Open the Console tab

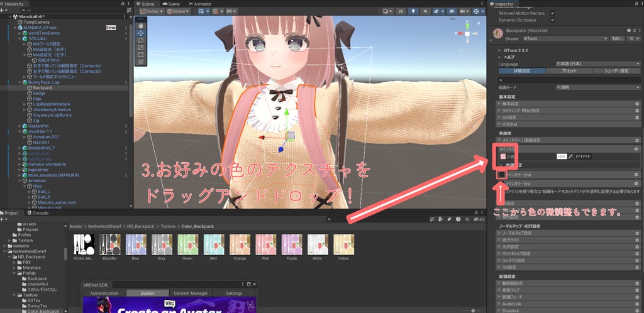coord(38,213)
